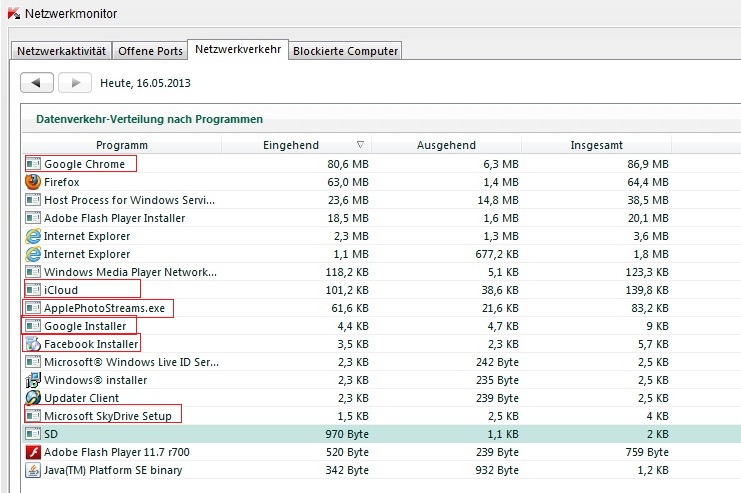The width and height of the screenshot is (741, 493).
Task: Click the Kaspersky logo icon in title bar
Action: (14, 13)
